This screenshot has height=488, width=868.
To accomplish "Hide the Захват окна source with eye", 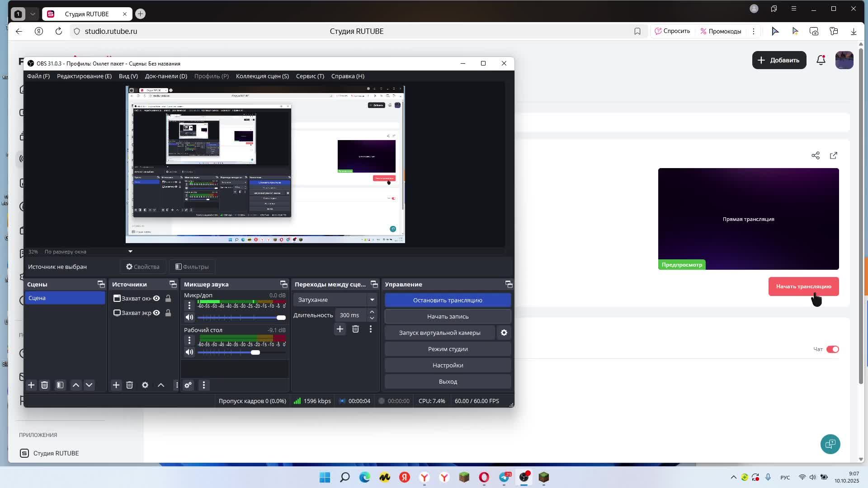I will point(156,298).
